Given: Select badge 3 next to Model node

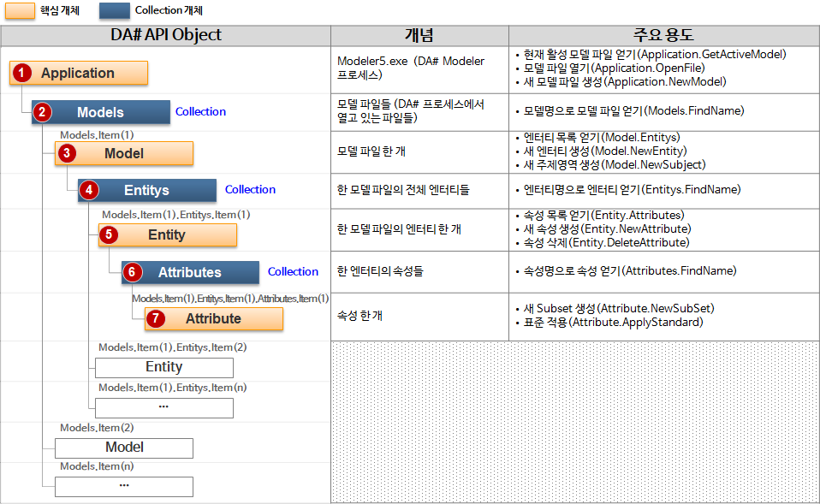Looking at the screenshot, I should [x=65, y=153].
